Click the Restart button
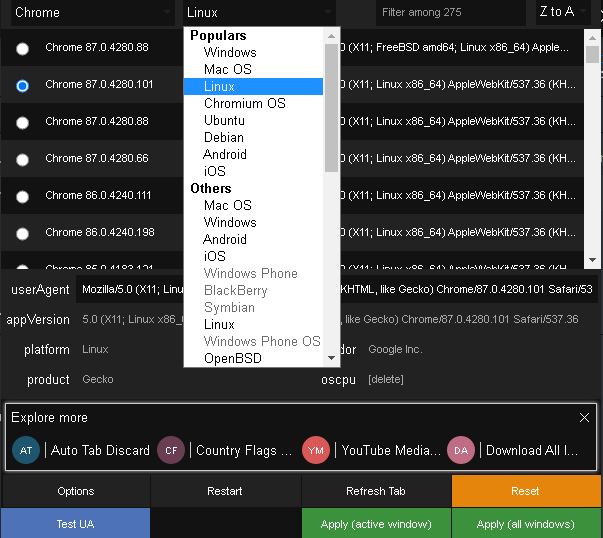Viewport: 603px width, 538px height. click(225, 491)
